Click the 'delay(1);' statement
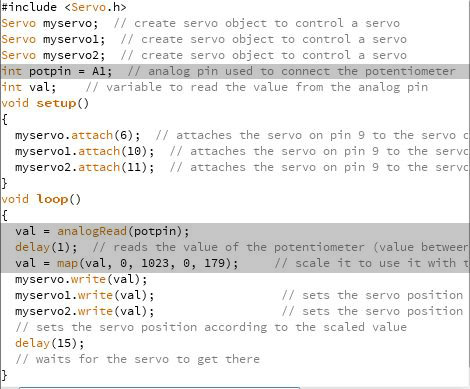Image resolution: width=470 pixels, height=389 pixels. point(46,247)
